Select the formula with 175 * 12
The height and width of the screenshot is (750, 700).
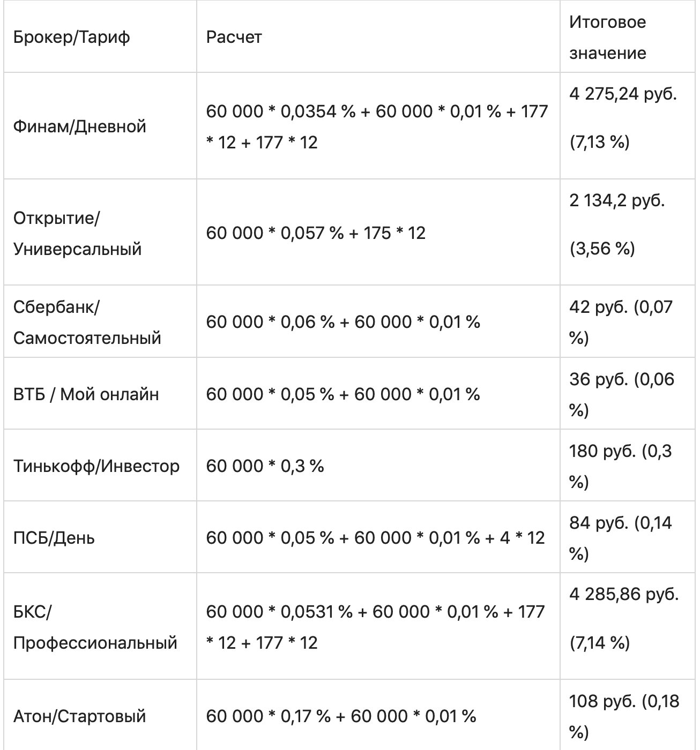(x=316, y=233)
